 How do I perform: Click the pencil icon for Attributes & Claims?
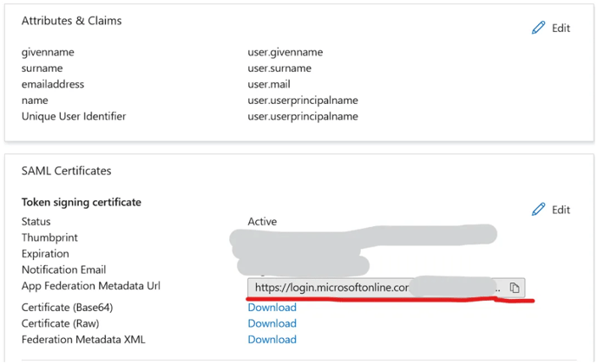pyautogui.click(x=538, y=28)
